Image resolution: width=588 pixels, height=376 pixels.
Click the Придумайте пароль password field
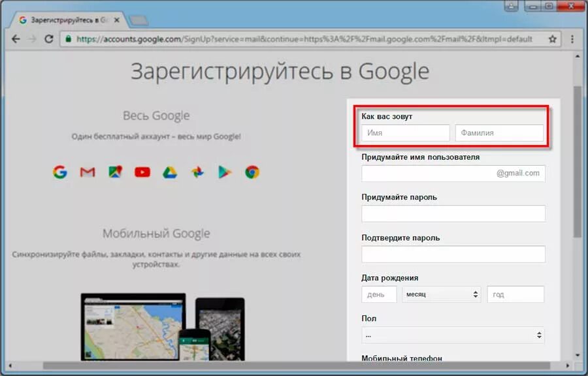(453, 213)
